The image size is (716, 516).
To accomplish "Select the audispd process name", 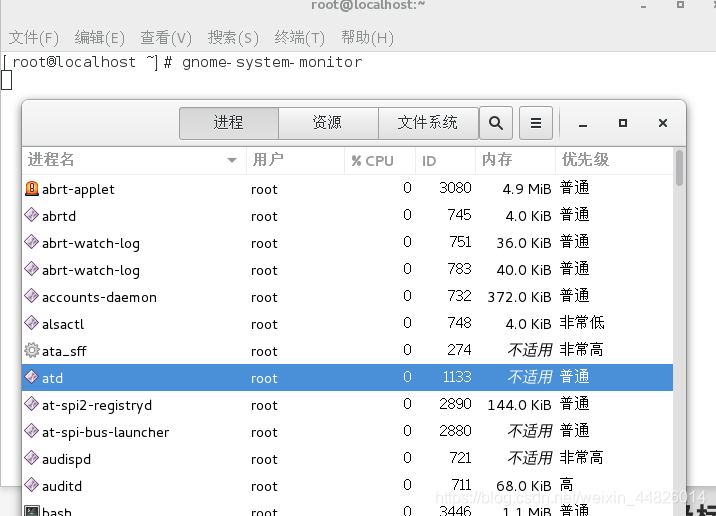I will point(66,459).
